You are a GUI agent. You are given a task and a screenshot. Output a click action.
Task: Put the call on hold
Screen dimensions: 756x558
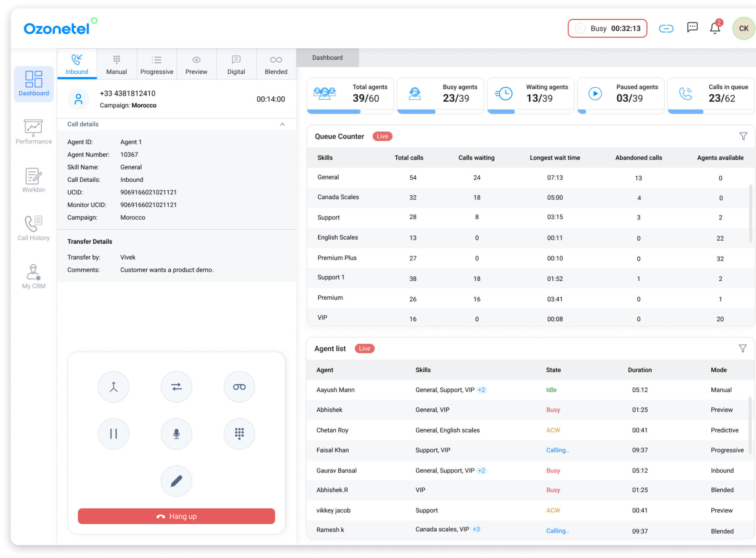(x=113, y=433)
